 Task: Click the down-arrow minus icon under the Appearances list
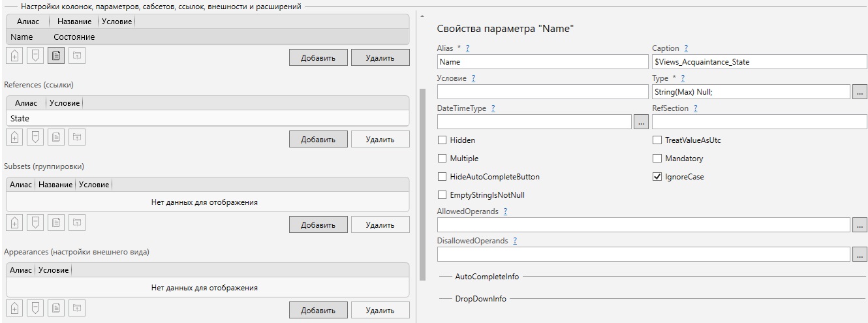click(36, 308)
